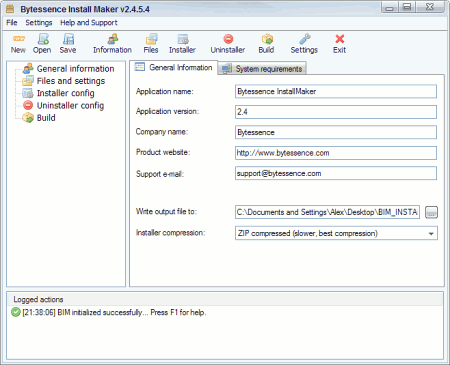Choose Uninstaller config tree node
The height and width of the screenshot is (365, 450).
click(63, 106)
